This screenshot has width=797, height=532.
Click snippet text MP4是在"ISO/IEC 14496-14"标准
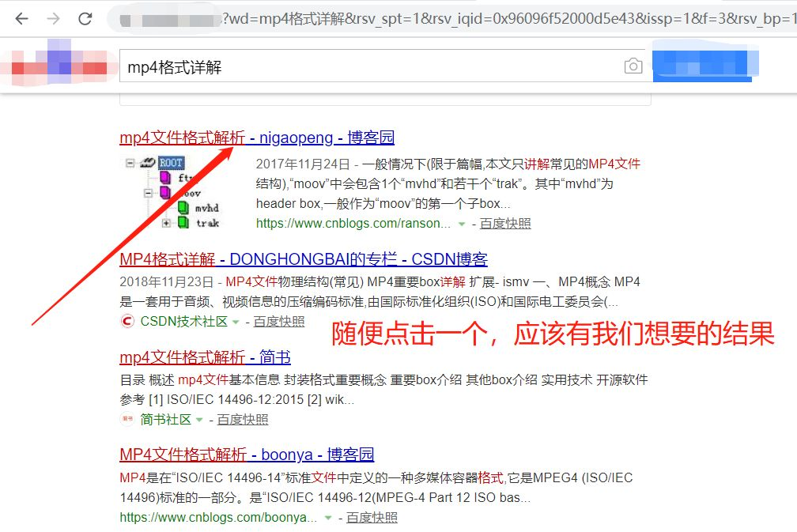(x=376, y=488)
